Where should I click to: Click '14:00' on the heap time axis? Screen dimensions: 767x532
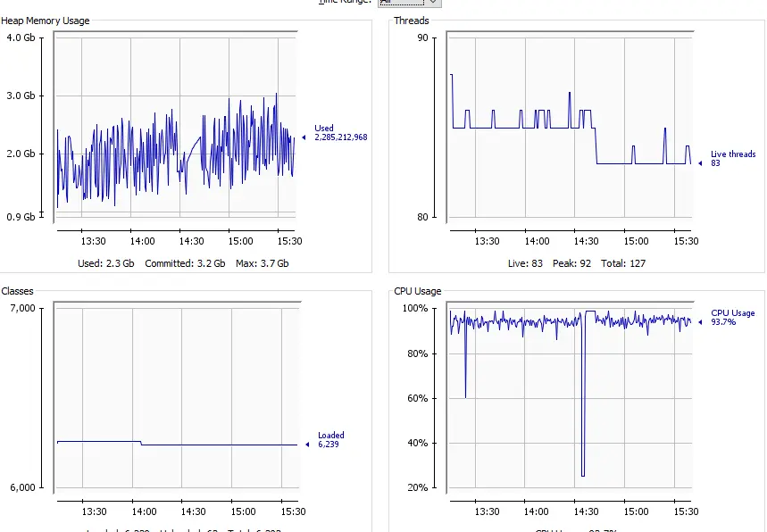coord(142,241)
